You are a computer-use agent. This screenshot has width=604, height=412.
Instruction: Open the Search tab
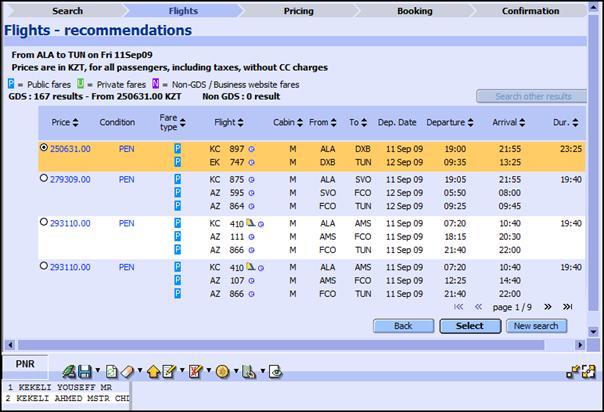[67, 11]
